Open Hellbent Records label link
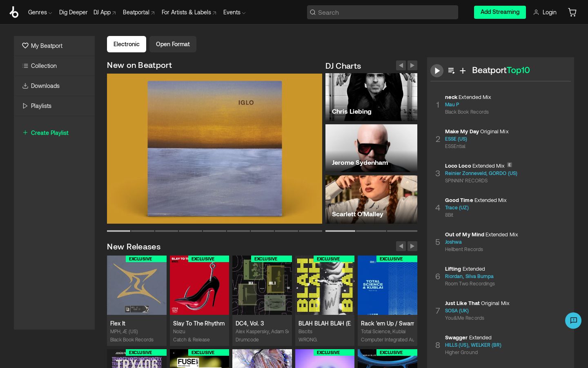The height and width of the screenshot is (368, 588). [464, 249]
